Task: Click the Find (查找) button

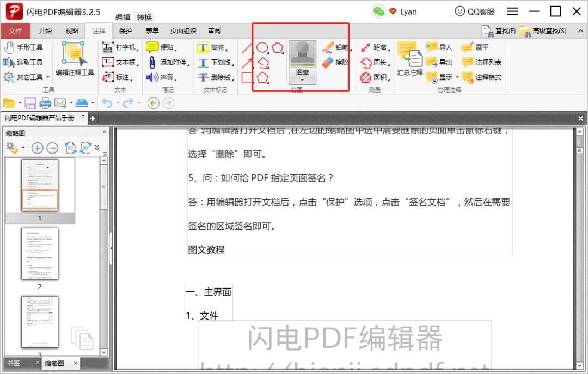Action: click(x=499, y=31)
